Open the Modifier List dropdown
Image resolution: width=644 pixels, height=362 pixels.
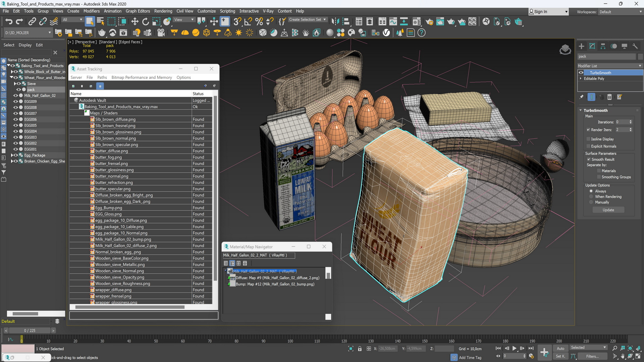pos(609,66)
